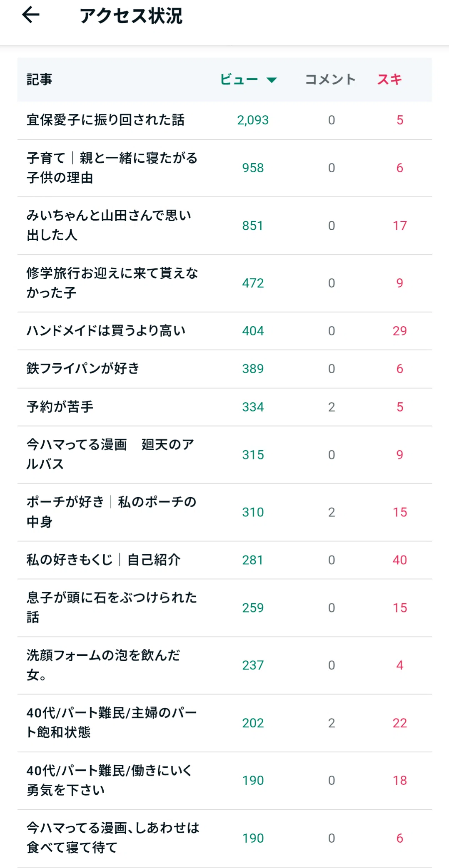Sort by the スキ column

click(x=389, y=79)
